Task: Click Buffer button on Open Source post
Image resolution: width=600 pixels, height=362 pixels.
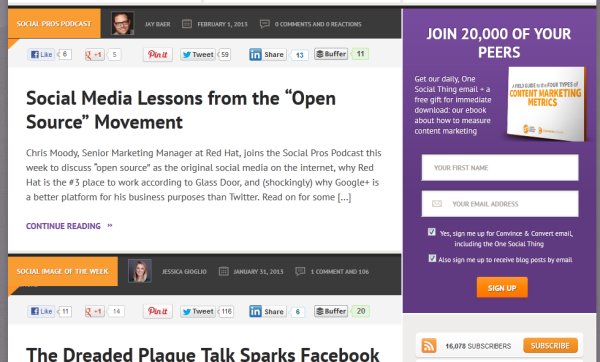Action: [x=331, y=54]
